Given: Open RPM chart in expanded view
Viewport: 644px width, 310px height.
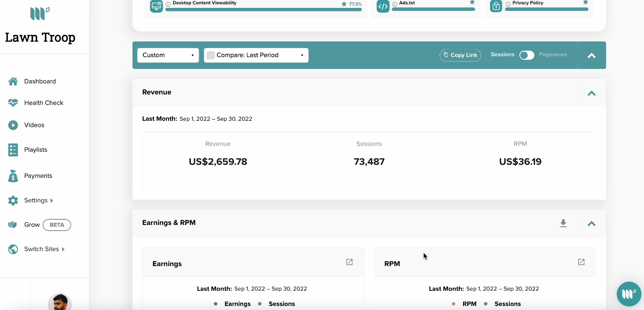Looking at the screenshot, I should 581,262.
